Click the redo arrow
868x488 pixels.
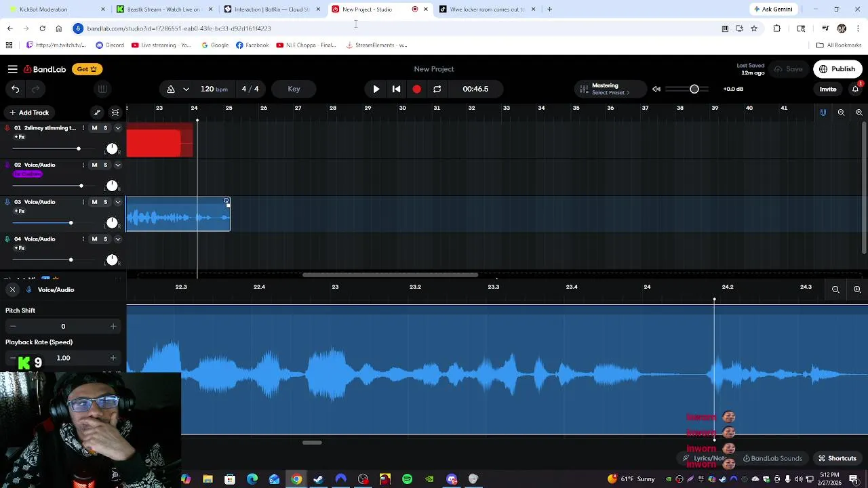coord(35,89)
